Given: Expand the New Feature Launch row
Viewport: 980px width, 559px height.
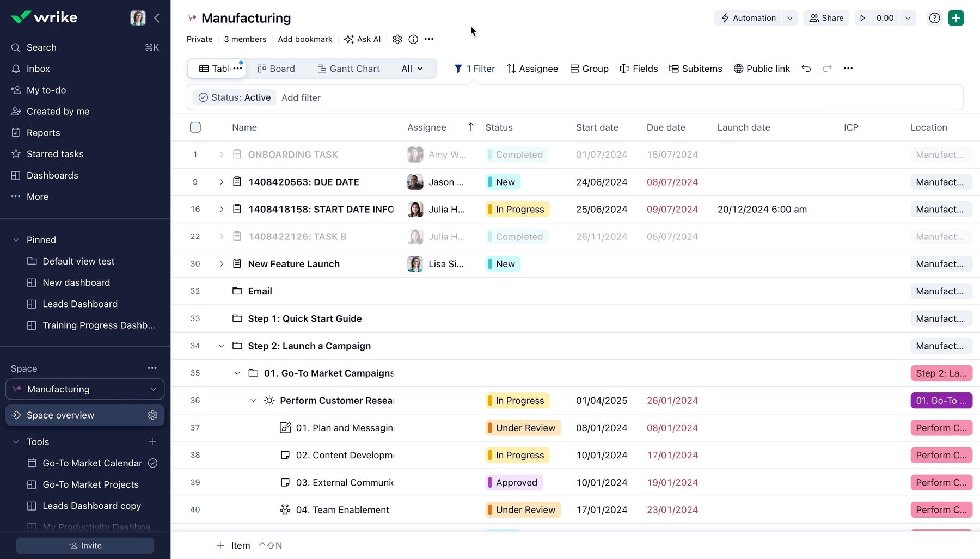Looking at the screenshot, I should 222,264.
